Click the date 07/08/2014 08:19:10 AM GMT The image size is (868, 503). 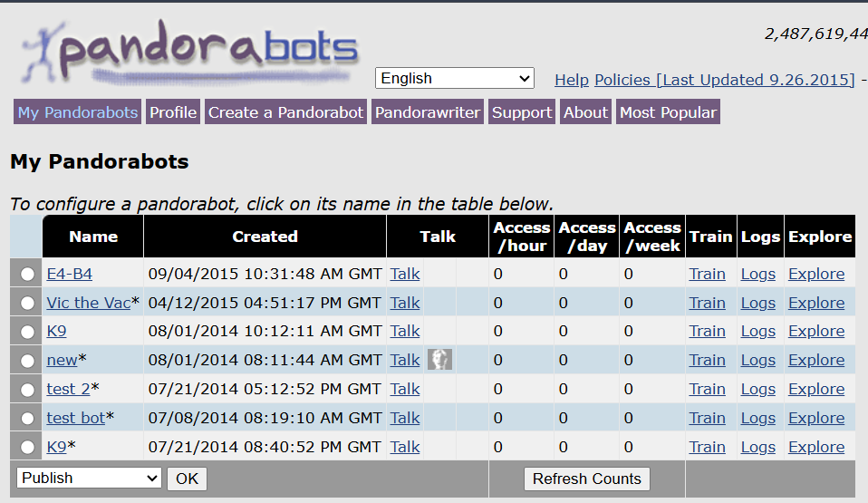point(265,418)
